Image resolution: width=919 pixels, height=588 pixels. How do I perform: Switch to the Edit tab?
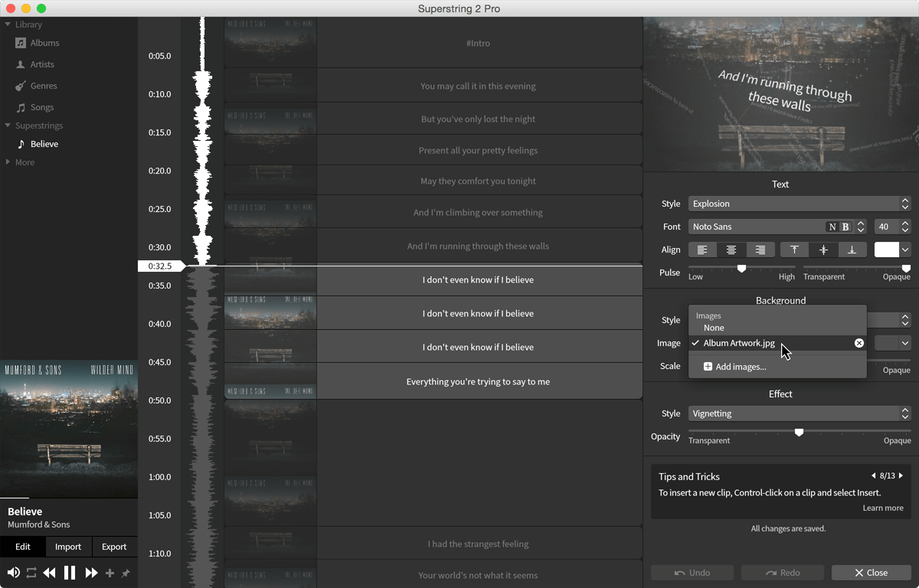(x=23, y=547)
